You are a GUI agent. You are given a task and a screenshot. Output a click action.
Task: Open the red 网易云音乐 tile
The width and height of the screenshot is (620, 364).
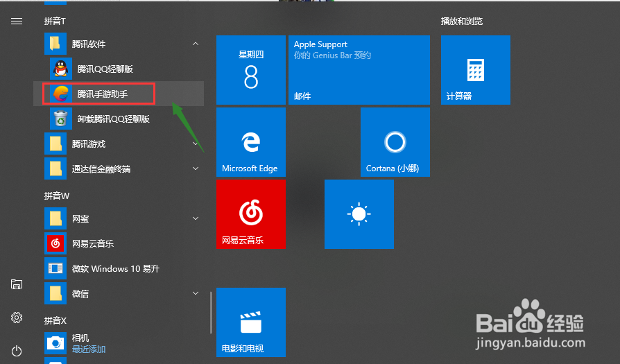[x=250, y=214]
